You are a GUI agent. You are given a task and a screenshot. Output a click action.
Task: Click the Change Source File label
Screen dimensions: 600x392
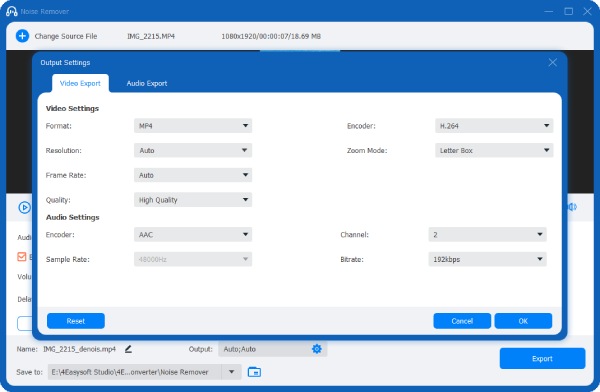[x=66, y=36]
